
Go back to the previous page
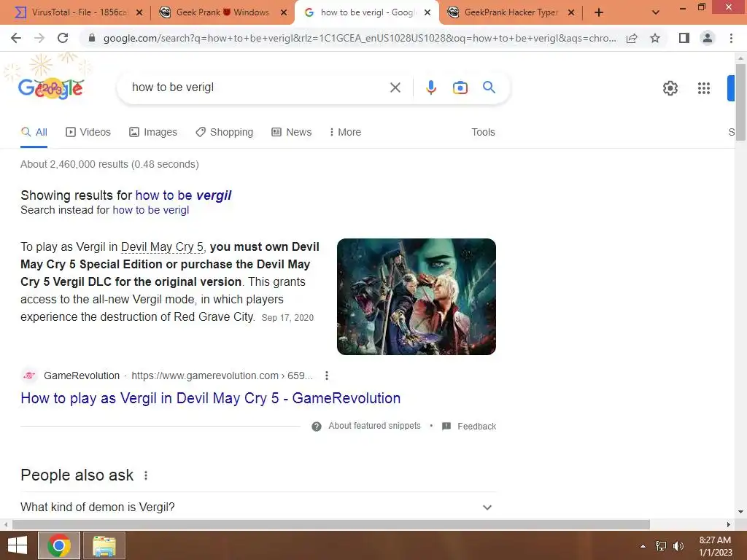pyautogui.click(x=16, y=38)
